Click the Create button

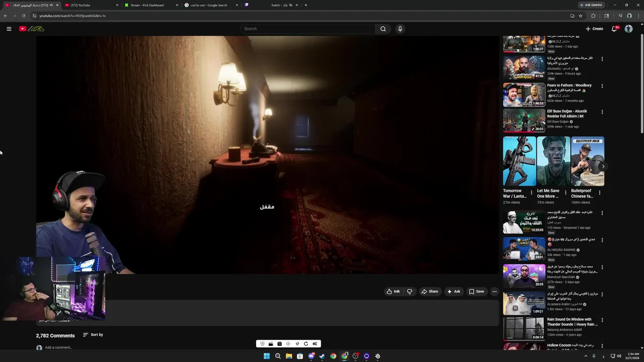click(x=594, y=29)
